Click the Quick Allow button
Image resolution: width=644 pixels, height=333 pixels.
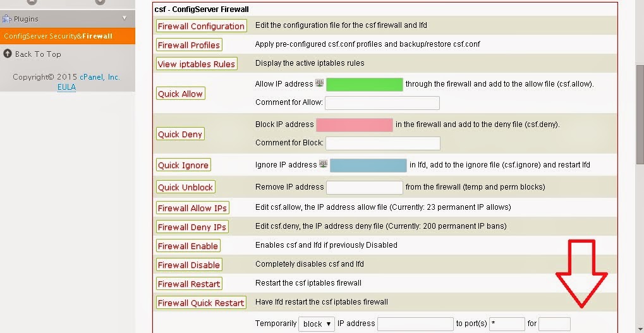pyautogui.click(x=180, y=94)
